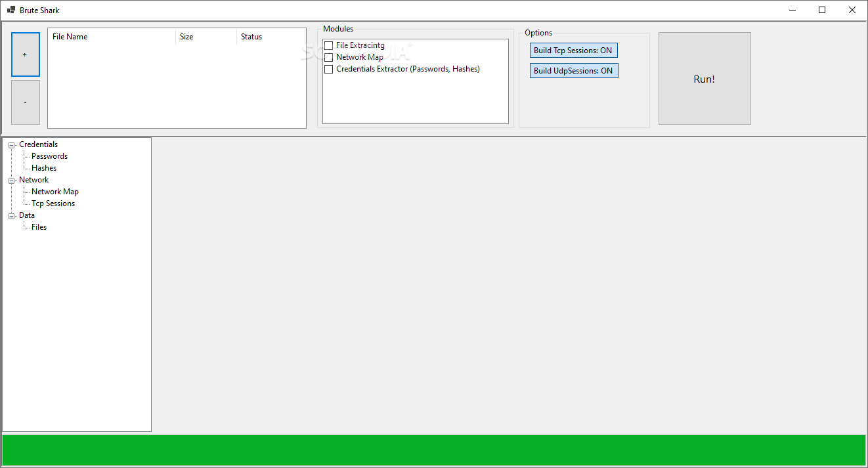Close the Brute Shark window
The image size is (868, 468).
852,10
